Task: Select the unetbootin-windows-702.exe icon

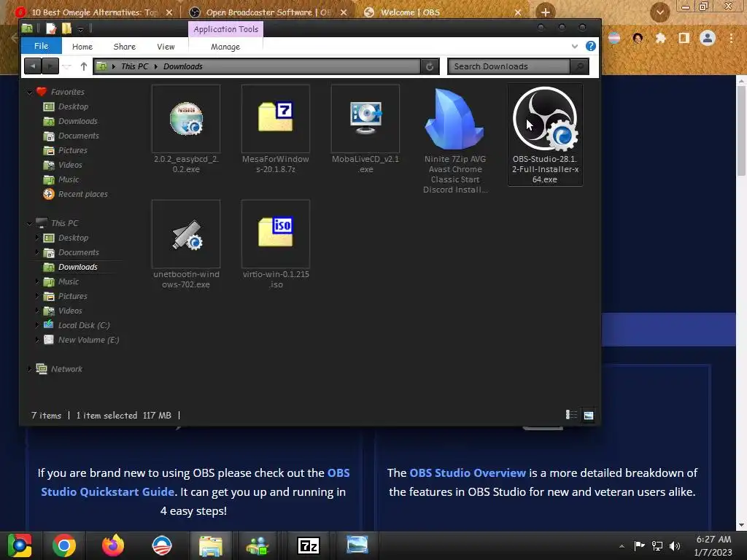Action: [186, 234]
